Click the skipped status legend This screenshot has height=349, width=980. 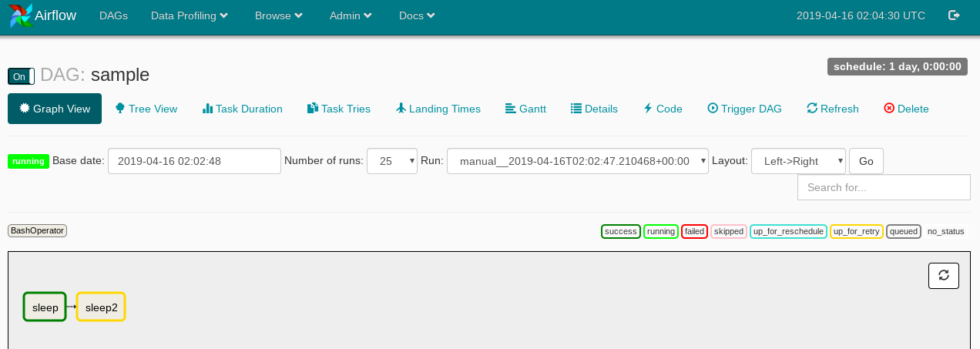point(729,231)
